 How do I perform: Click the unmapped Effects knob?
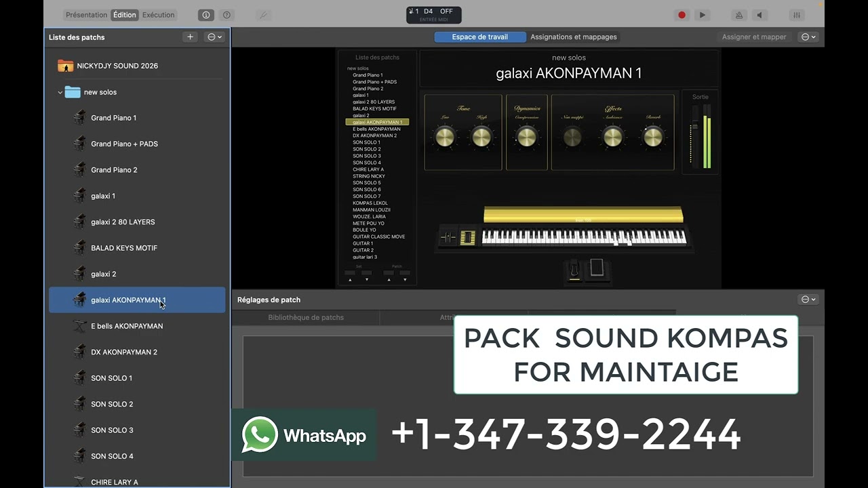pyautogui.click(x=572, y=137)
